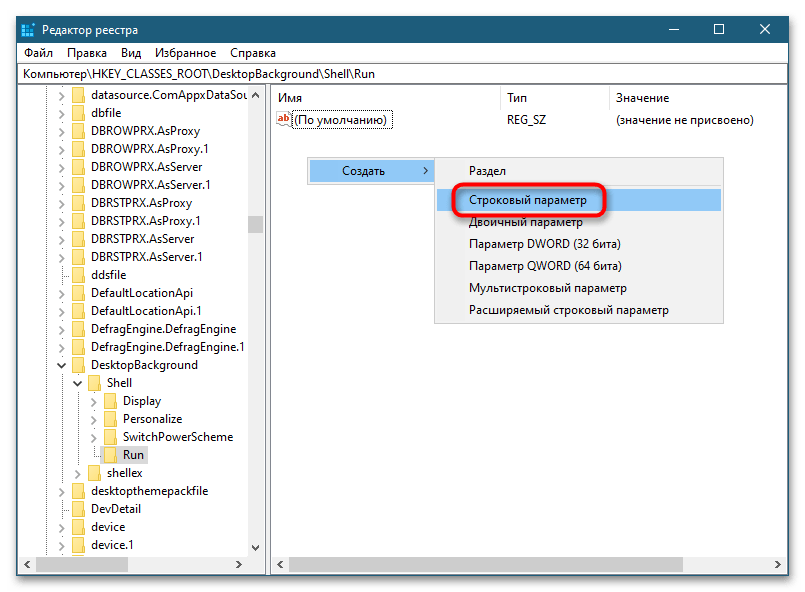This screenshot has height=592, width=805.
Task: Expand the shellex tree node
Action: [x=77, y=473]
